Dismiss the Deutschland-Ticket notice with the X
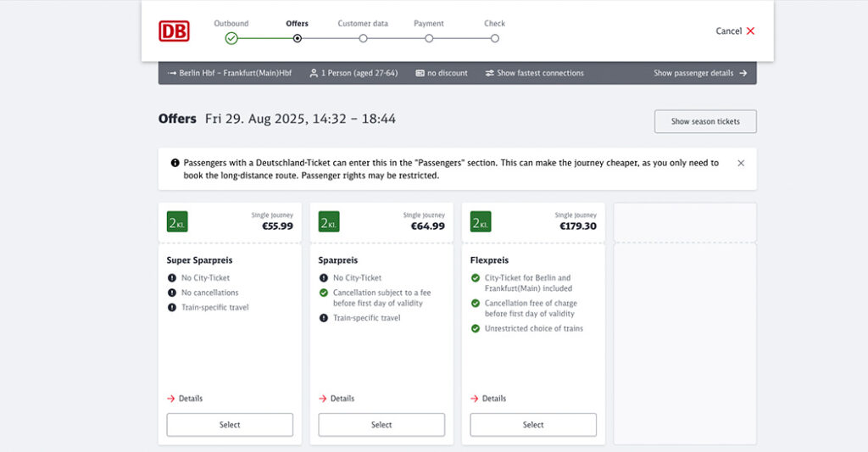 coord(741,164)
